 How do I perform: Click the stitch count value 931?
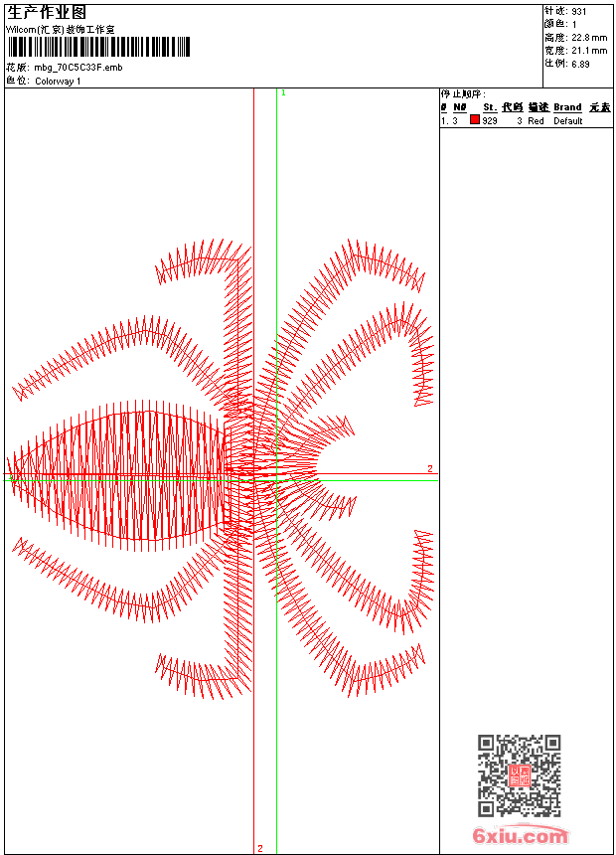579,11
